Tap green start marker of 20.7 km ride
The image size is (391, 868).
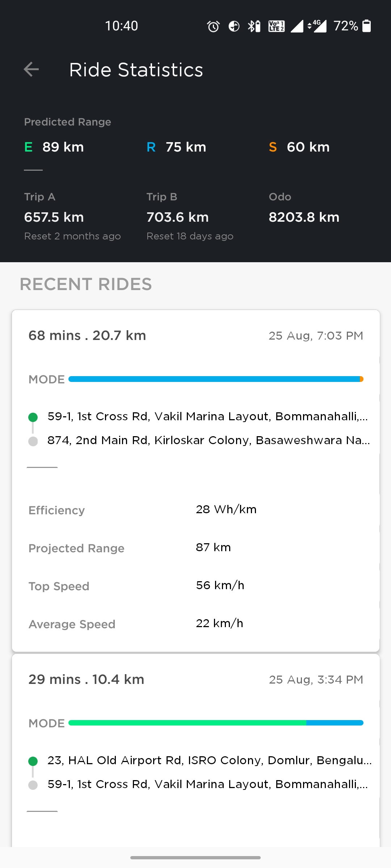33,417
